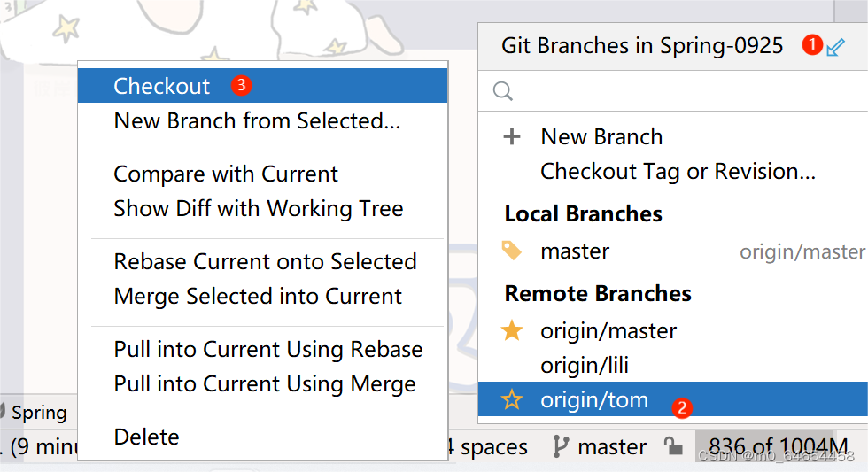Click the plus icon beside New Branch

tap(512, 136)
